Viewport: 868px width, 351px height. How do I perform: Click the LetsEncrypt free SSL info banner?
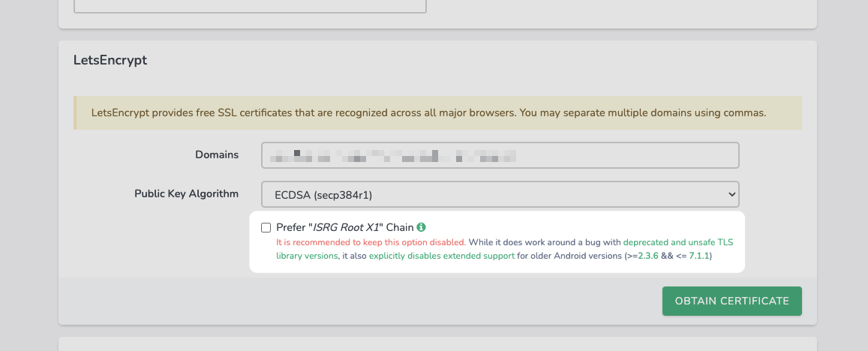[428, 113]
